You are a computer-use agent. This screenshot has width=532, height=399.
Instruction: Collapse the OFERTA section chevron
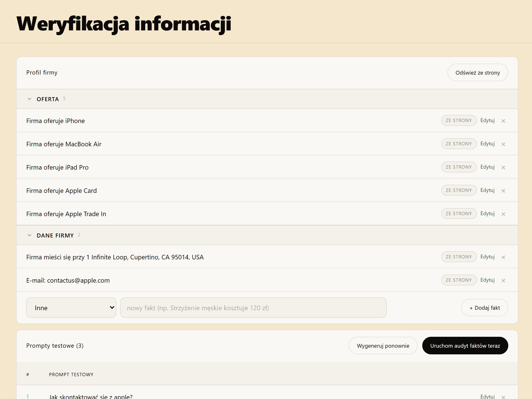29,99
